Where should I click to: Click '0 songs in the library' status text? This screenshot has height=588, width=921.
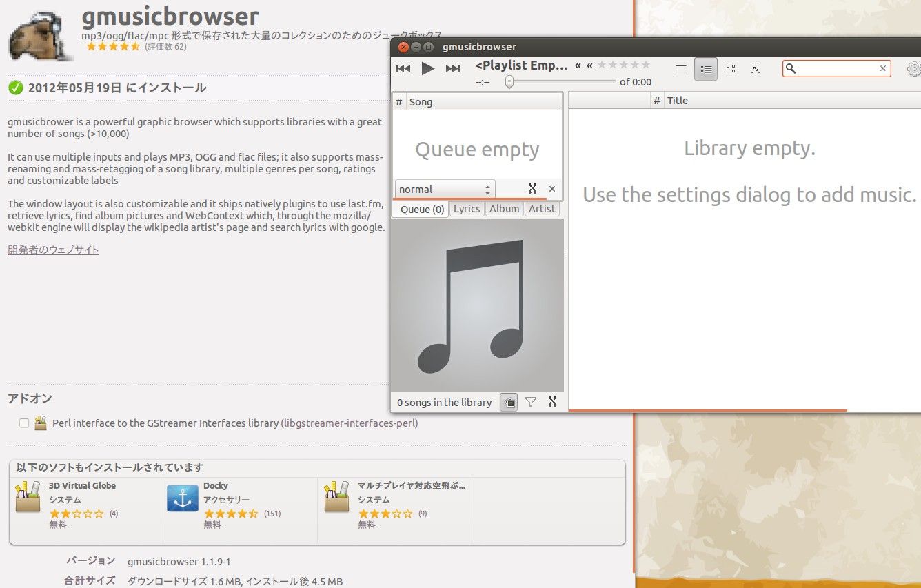point(445,403)
